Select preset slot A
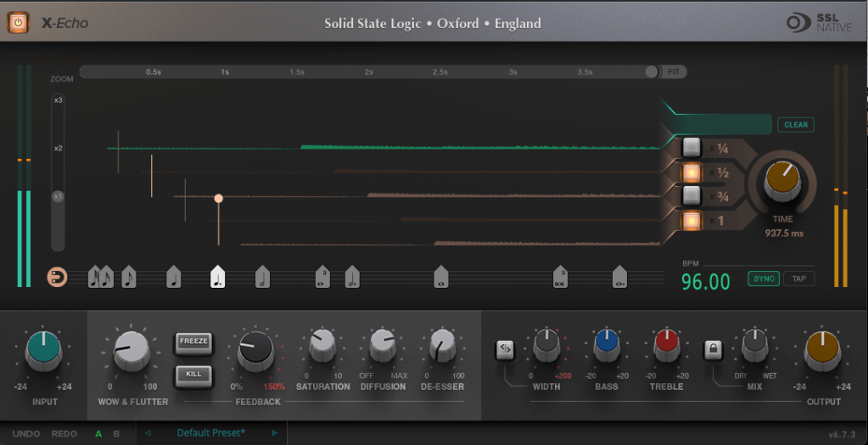 pos(98,434)
